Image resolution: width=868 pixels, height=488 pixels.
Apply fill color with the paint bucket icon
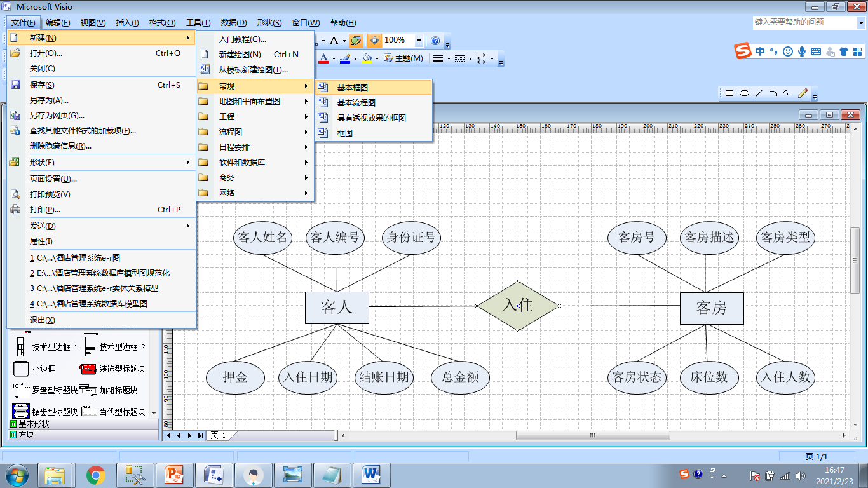tap(366, 58)
